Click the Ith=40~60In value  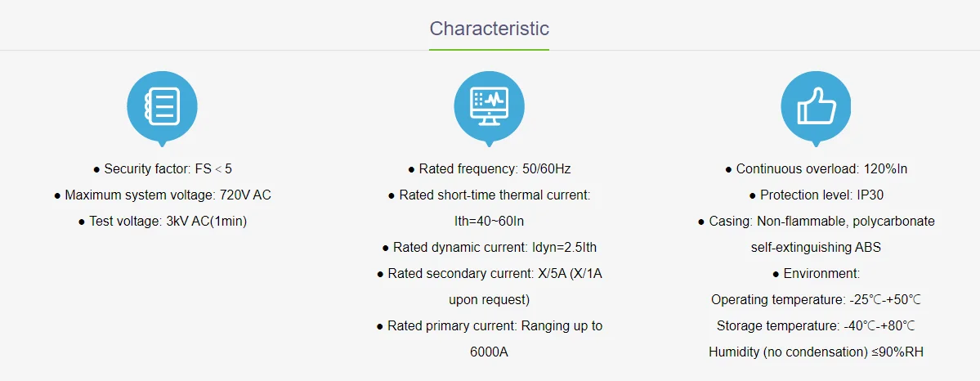(490, 222)
